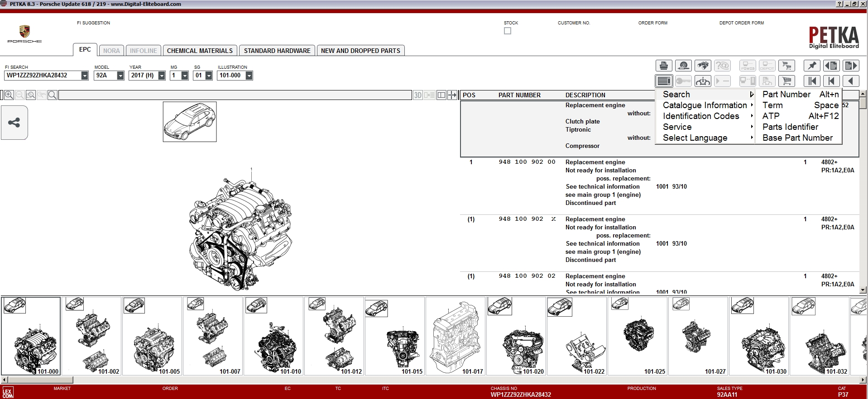Open the binoculars search tool
The height and width of the screenshot is (399, 868).
coord(703,66)
